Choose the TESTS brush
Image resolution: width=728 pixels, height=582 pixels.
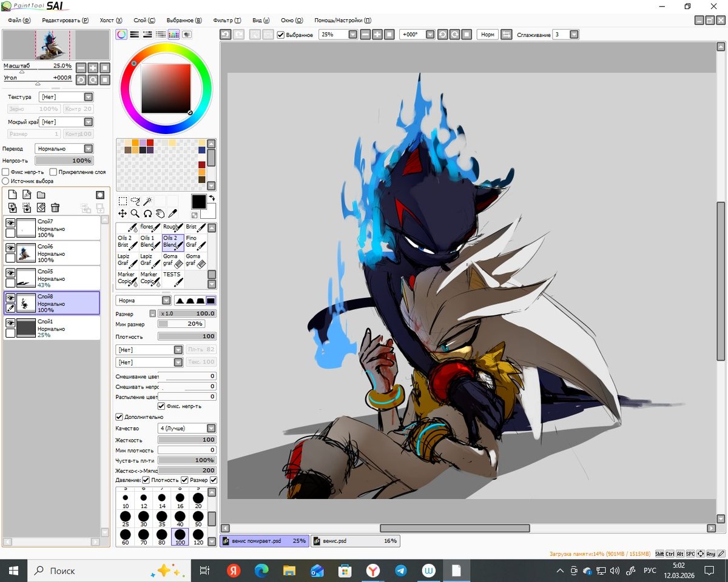(172, 278)
